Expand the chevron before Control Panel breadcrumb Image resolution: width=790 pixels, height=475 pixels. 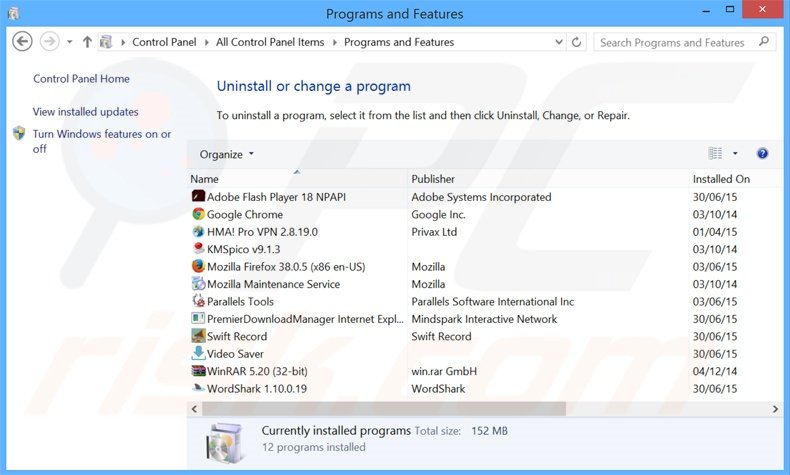coord(122,42)
